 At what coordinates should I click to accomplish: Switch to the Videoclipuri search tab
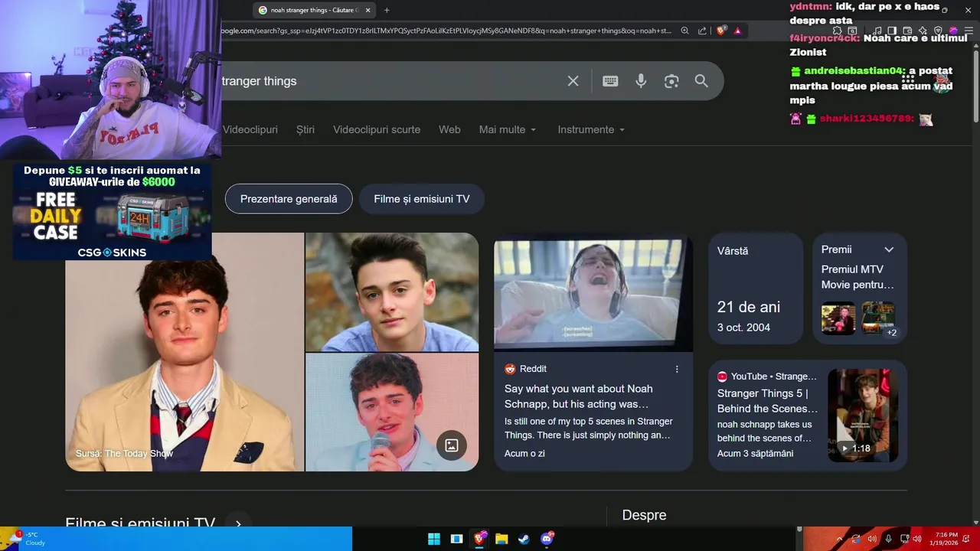coord(250,129)
